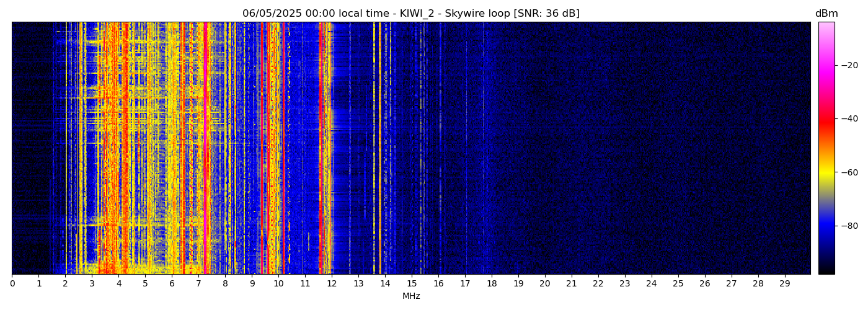Click the MHz x-axis label
Viewport: 868px width, 310px height.
coord(411,296)
